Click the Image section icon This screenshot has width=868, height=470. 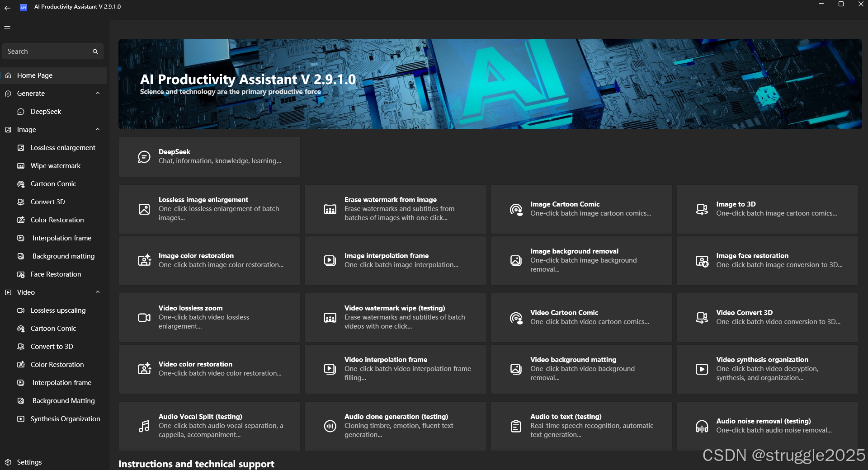tap(8, 130)
